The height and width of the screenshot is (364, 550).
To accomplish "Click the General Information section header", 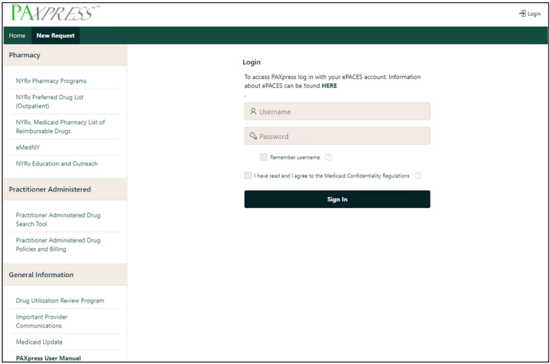I will (66, 275).
